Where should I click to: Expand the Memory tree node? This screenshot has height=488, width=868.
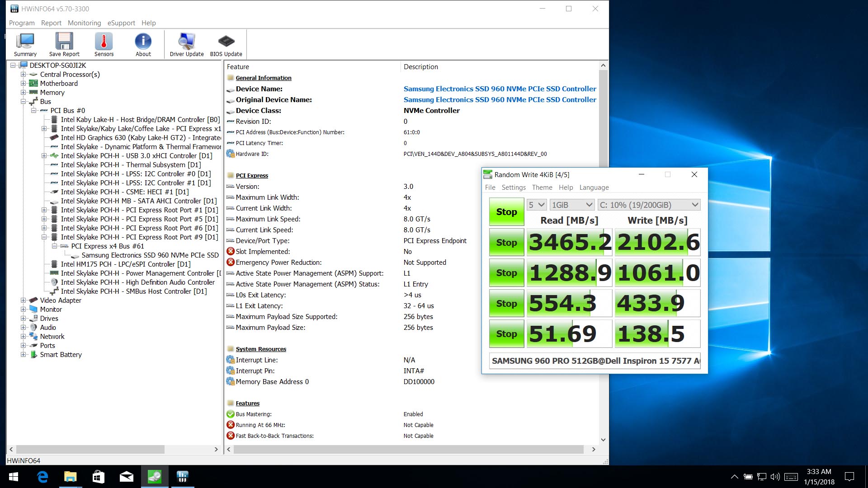pos(23,93)
